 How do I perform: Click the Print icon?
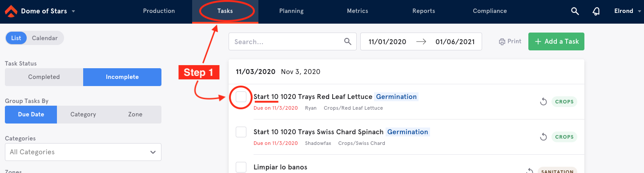(502, 41)
